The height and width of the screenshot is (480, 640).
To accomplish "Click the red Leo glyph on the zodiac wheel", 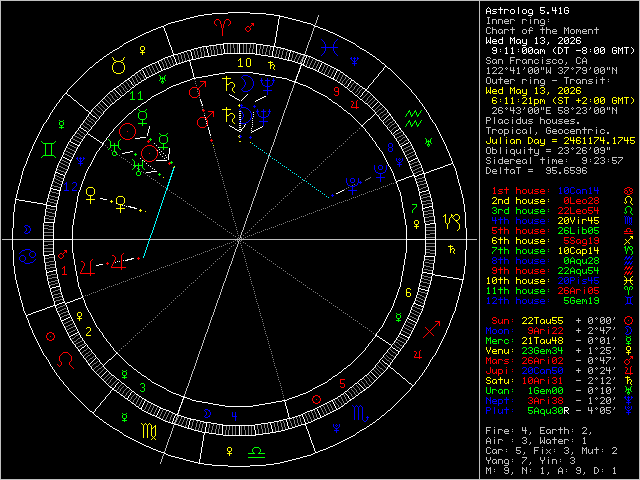I will click(66, 360).
